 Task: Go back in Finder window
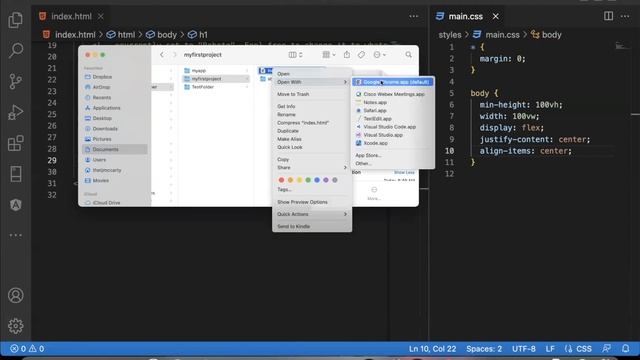162,55
